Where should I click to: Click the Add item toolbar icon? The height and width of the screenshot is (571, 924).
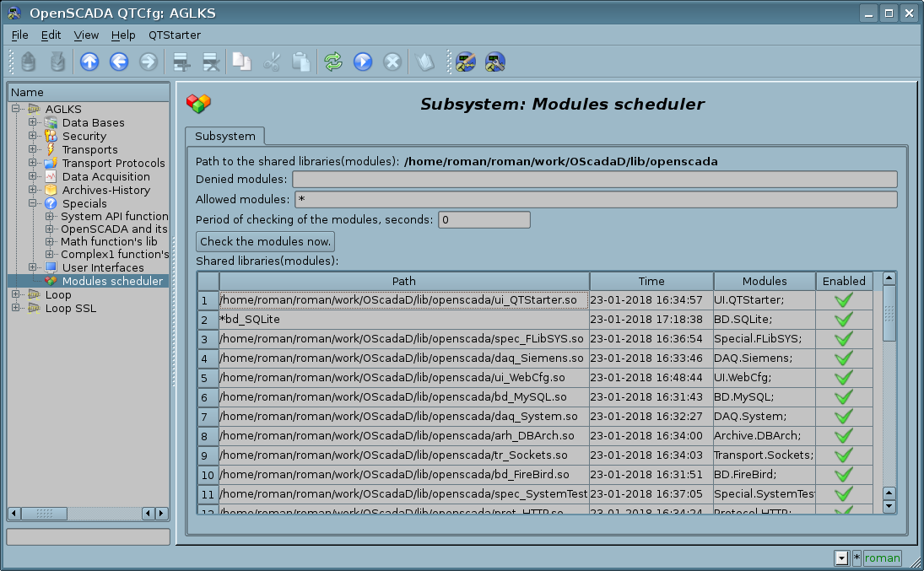(181, 62)
